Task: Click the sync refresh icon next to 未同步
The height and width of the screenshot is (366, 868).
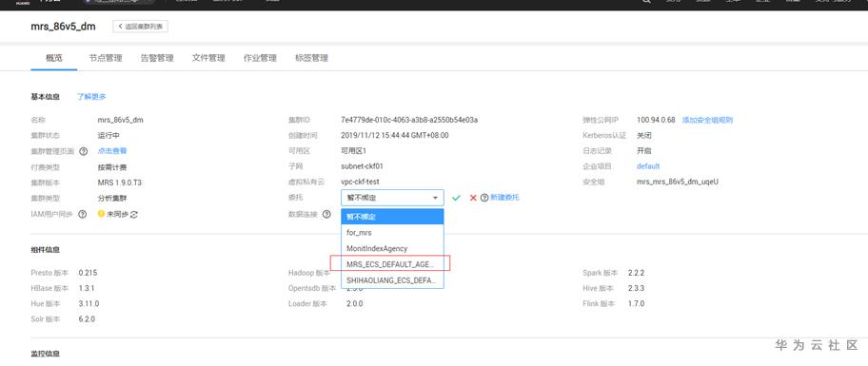Action: [x=133, y=215]
